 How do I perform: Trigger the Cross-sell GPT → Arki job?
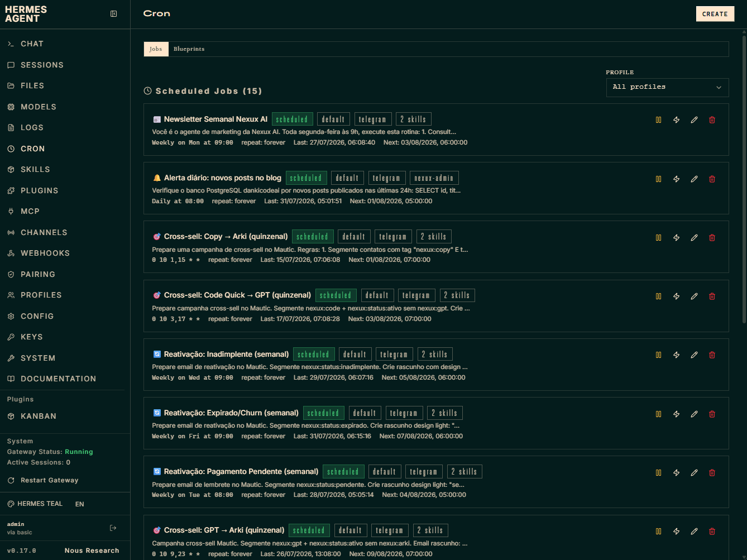click(x=677, y=532)
